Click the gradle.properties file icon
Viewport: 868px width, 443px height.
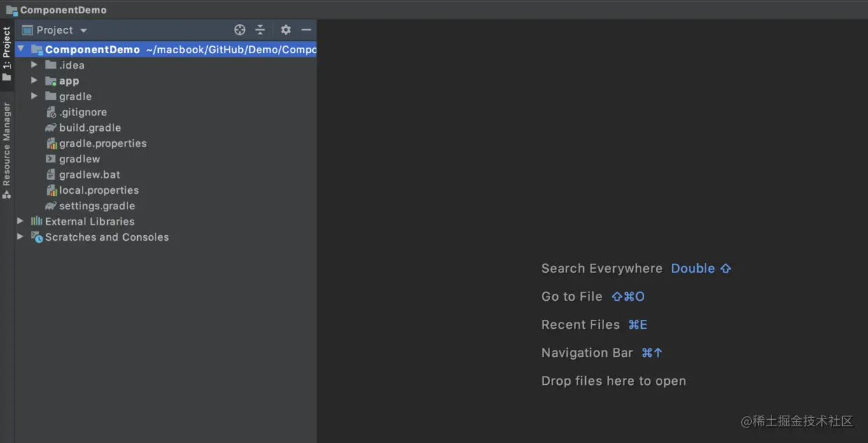point(51,143)
